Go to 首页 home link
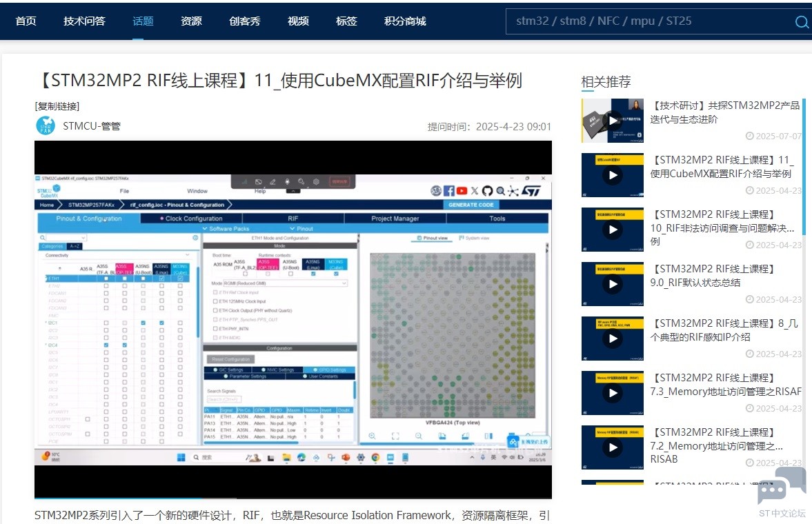This screenshot has width=812, height=524. tap(26, 21)
